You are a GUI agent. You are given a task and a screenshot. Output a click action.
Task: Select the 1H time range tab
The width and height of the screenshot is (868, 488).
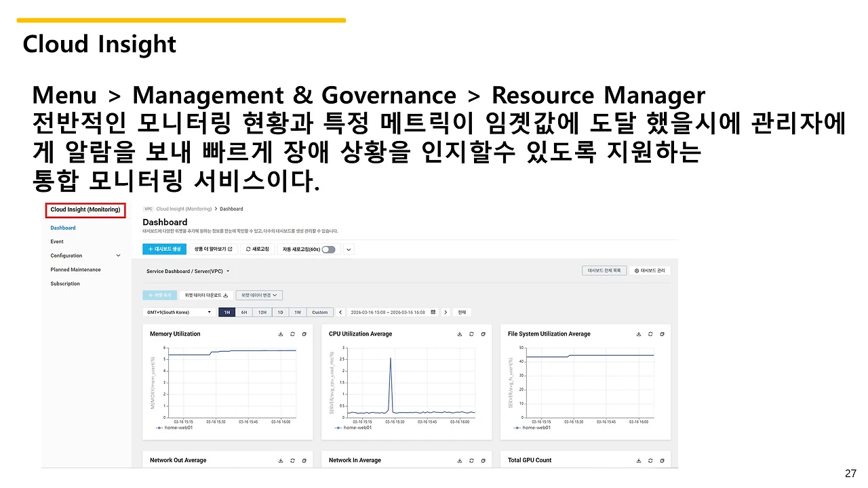[227, 312]
